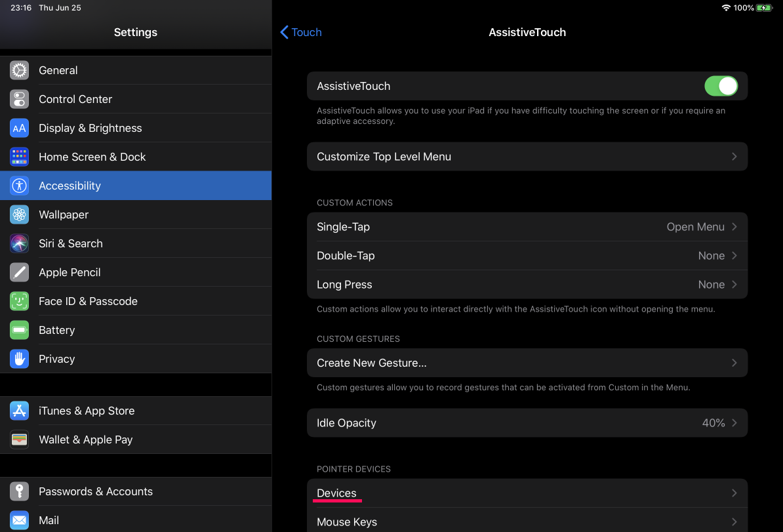Select the Apple Pencil icon

20,273
